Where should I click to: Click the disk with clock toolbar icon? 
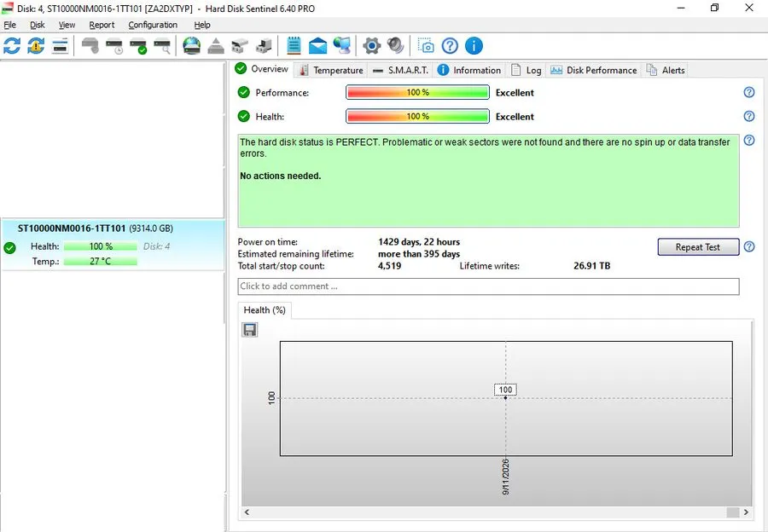[114, 46]
